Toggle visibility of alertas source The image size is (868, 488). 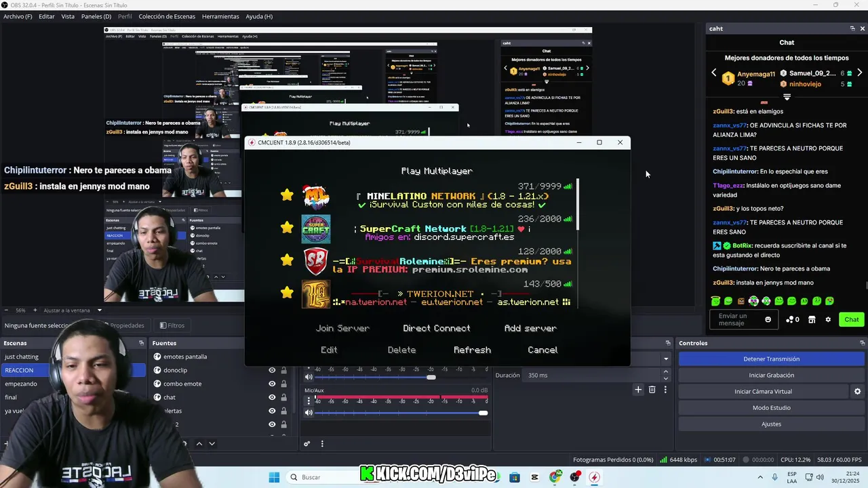pyautogui.click(x=272, y=411)
